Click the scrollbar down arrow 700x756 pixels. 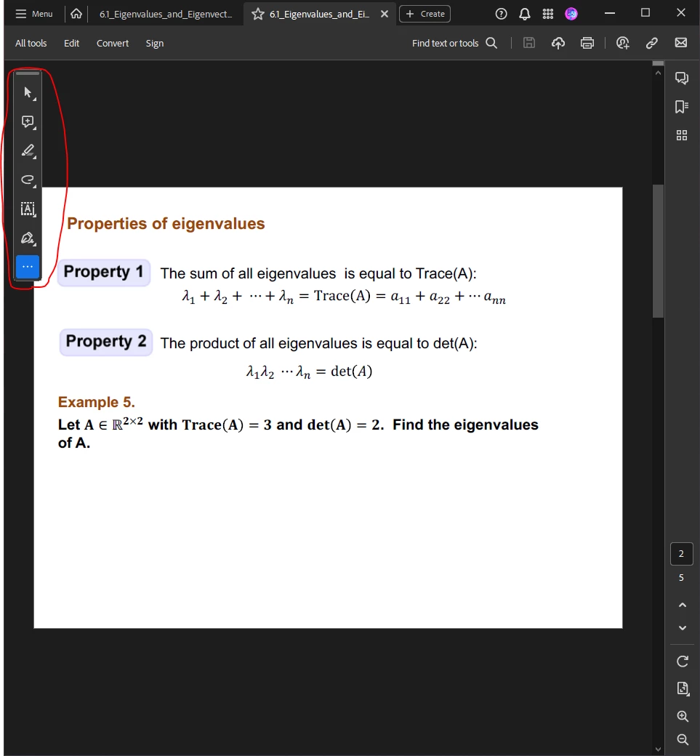[x=658, y=749]
